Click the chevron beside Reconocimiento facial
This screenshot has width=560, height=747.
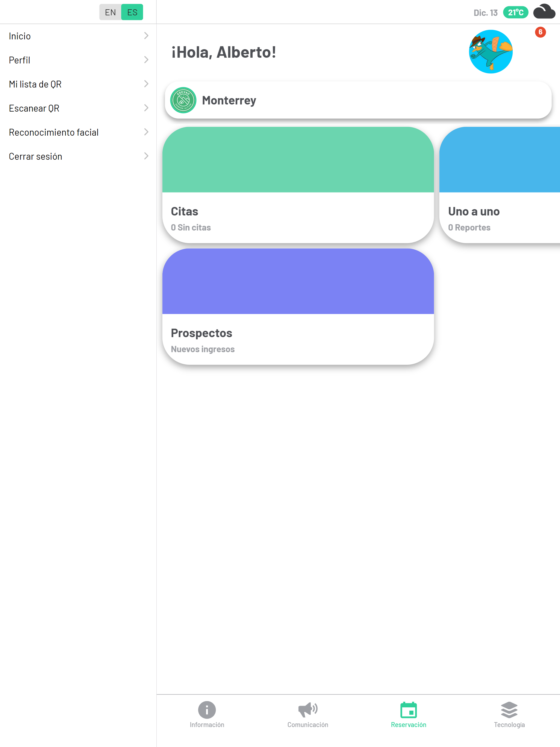coord(146,132)
